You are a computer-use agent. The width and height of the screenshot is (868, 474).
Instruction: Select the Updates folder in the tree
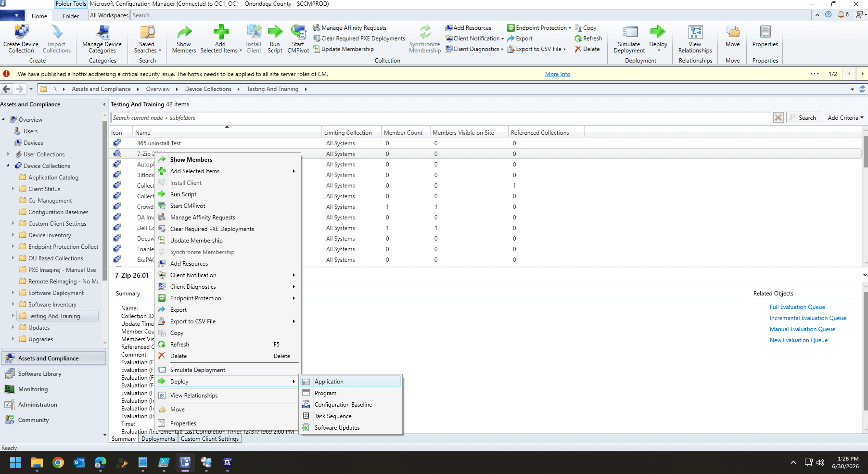tap(38, 328)
